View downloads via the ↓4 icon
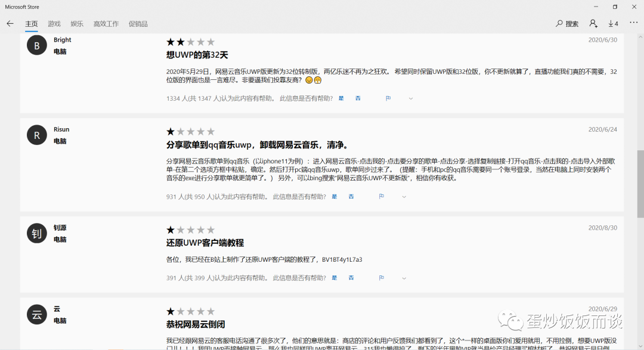Image resolution: width=644 pixels, height=350 pixels. (613, 23)
